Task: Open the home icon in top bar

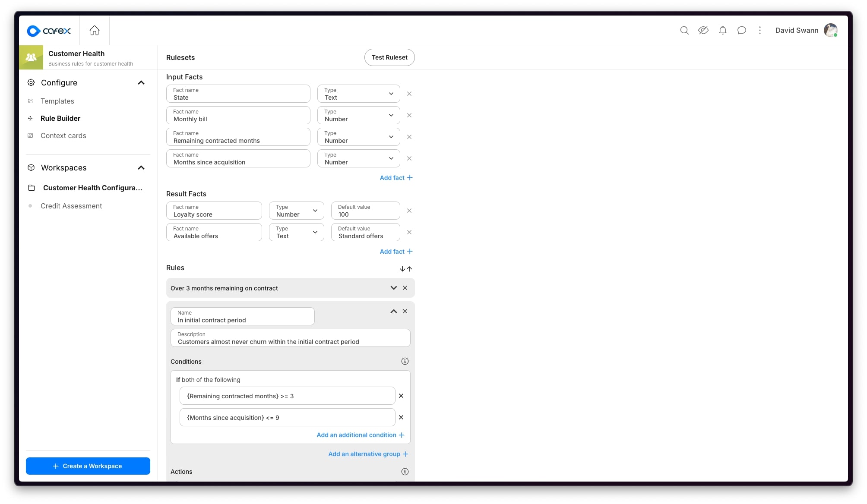Action: click(95, 31)
